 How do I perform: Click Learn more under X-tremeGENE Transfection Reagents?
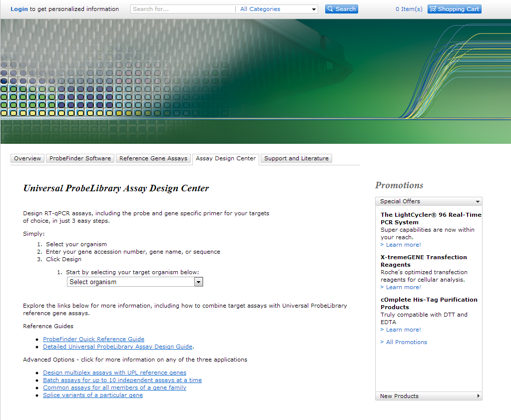(403, 287)
